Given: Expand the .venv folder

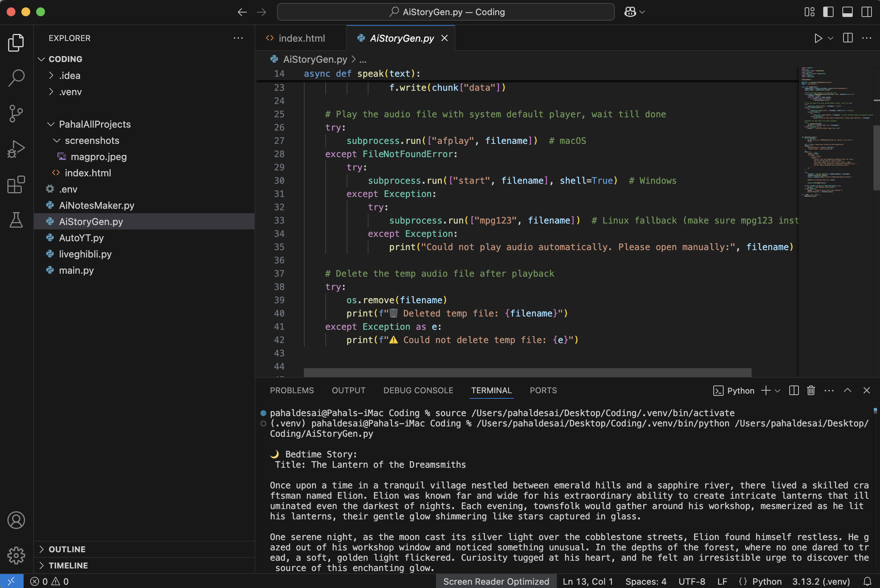Looking at the screenshot, I should pyautogui.click(x=70, y=92).
